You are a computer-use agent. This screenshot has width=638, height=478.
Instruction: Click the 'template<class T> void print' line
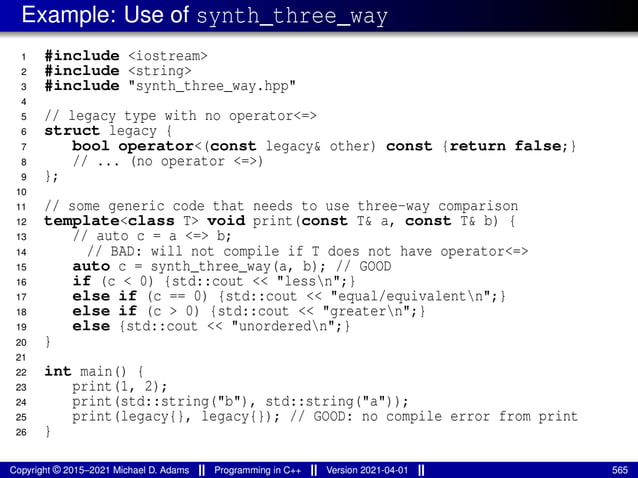pyautogui.click(x=280, y=221)
